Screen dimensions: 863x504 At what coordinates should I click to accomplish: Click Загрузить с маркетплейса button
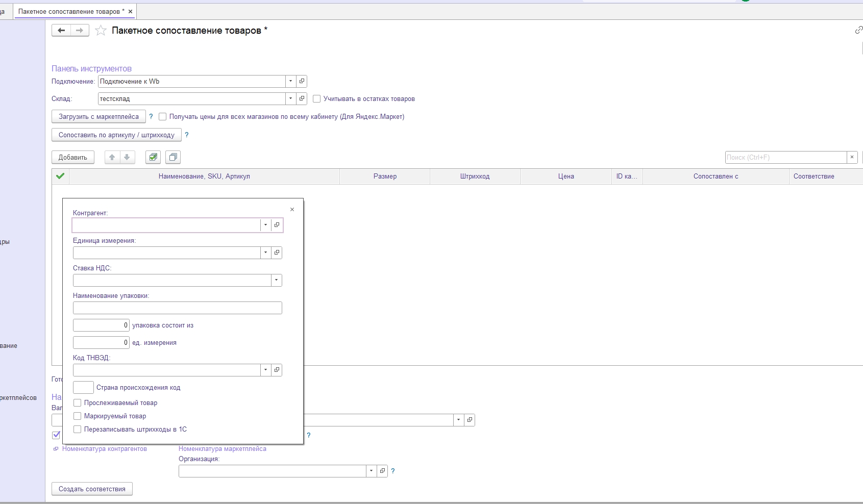[x=98, y=117]
